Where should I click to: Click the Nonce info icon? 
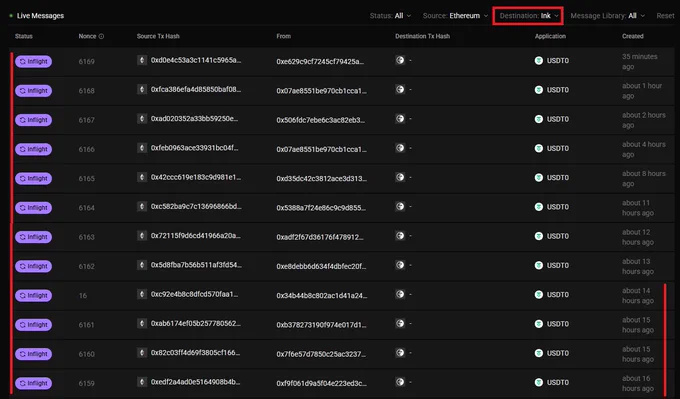click(101, 36)
